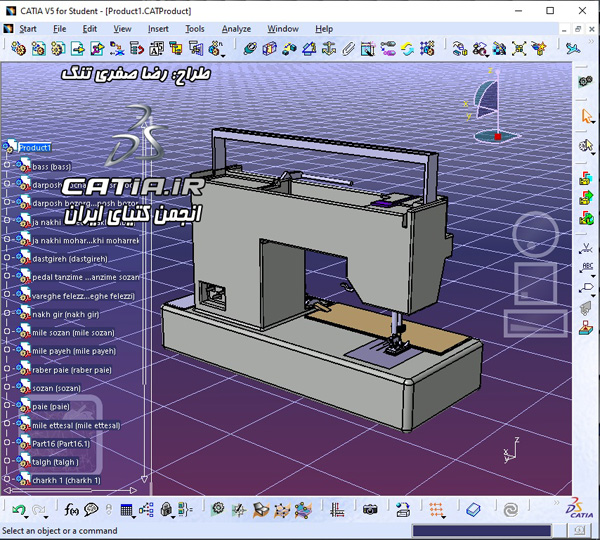
Task: Click the New Product icon in toolbar
Action: point(38,49)
